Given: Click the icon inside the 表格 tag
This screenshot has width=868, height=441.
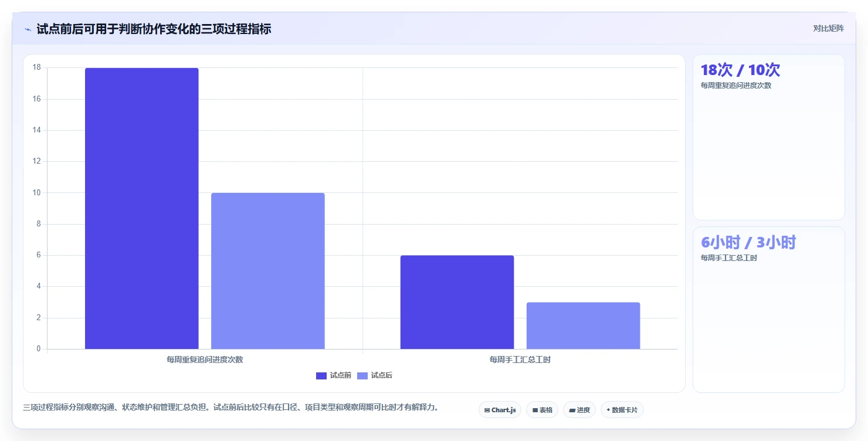Looking at the screenshot, I should (x=535, y=411).
